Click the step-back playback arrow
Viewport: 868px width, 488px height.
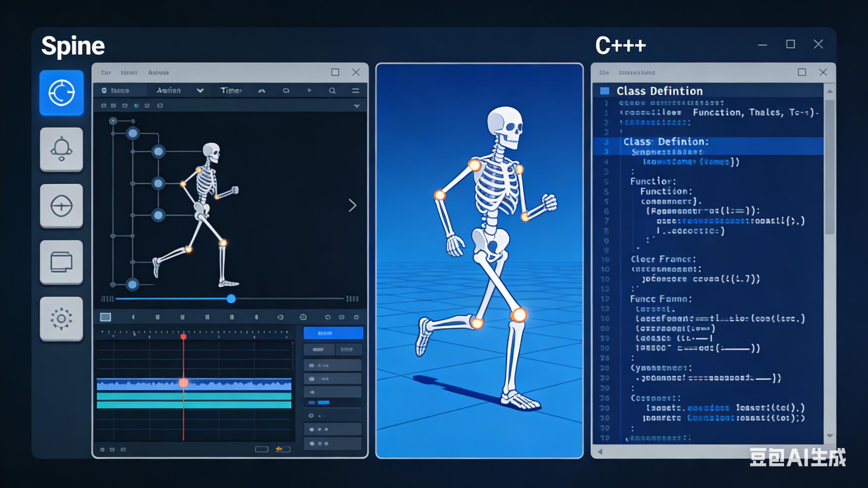coord(133,317)
